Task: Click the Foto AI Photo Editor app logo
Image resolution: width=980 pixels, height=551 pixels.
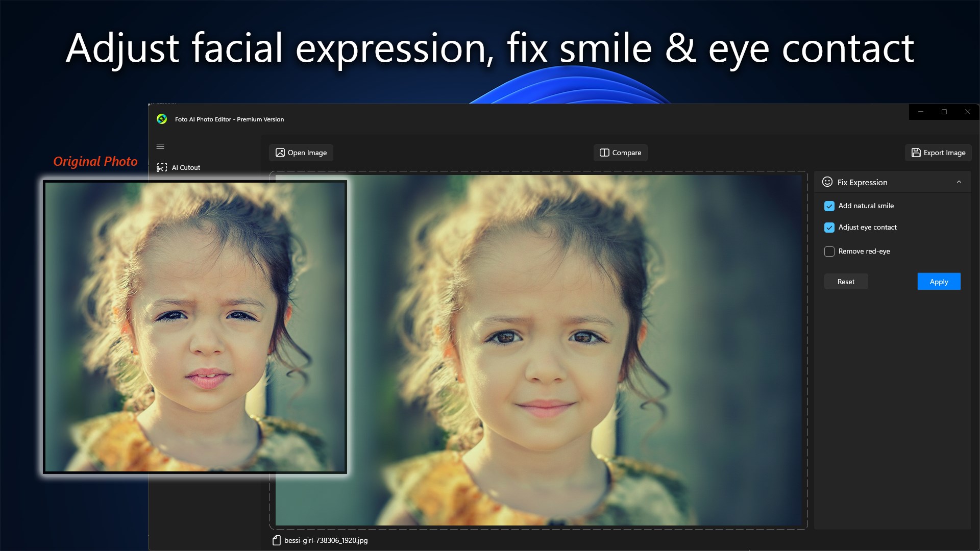Action: click(162, 119)
